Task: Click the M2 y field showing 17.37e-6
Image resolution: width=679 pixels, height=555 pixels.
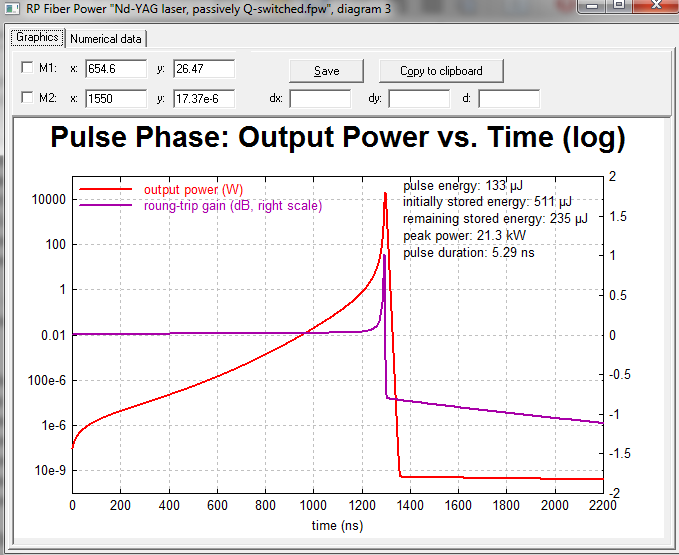Action: (204, 99)
